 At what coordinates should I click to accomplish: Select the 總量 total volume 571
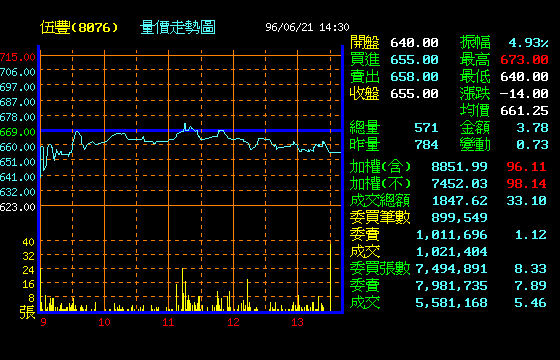[426, 128]
